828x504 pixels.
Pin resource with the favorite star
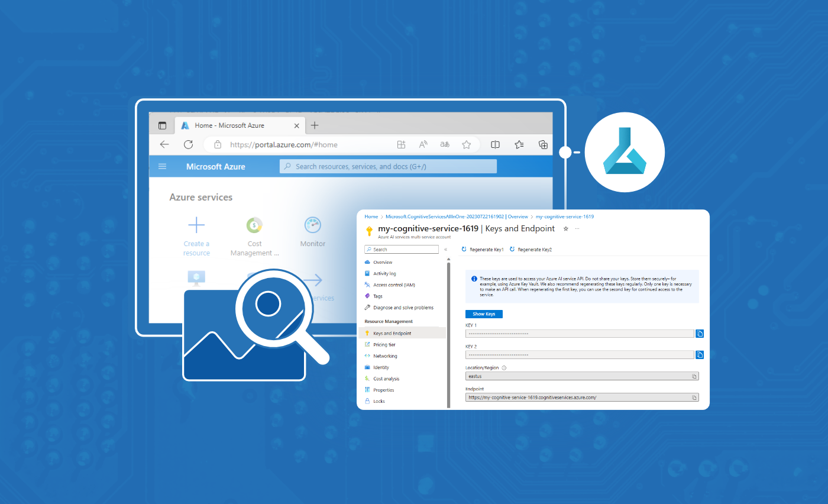[565, 228]
